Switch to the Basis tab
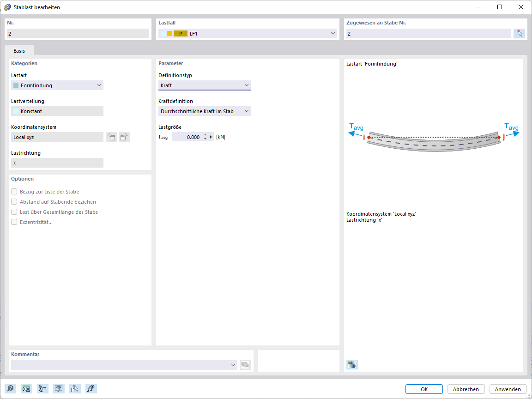Screen dimensions: 532x399 click(19, 50)
